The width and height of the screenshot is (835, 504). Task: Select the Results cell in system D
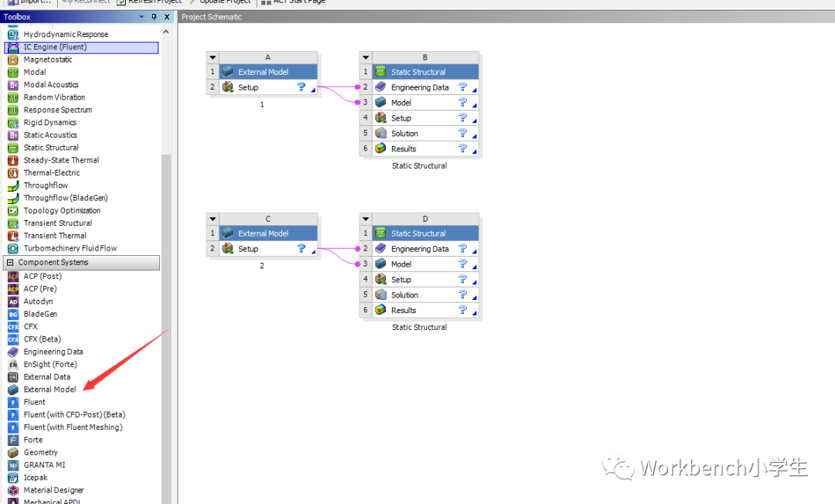click(x=425, y=310)
